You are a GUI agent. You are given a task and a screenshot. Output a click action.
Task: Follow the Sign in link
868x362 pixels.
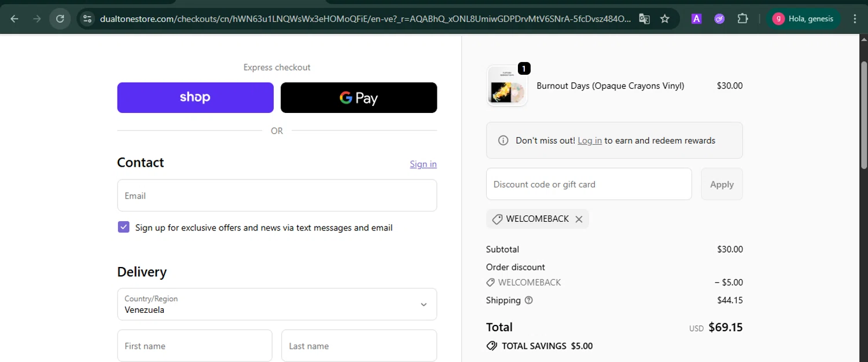423,164
